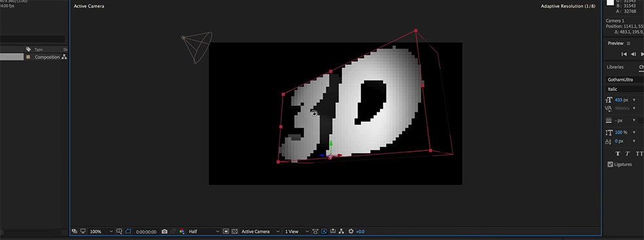Step back one frame in Preview panel

click(634, 54)
